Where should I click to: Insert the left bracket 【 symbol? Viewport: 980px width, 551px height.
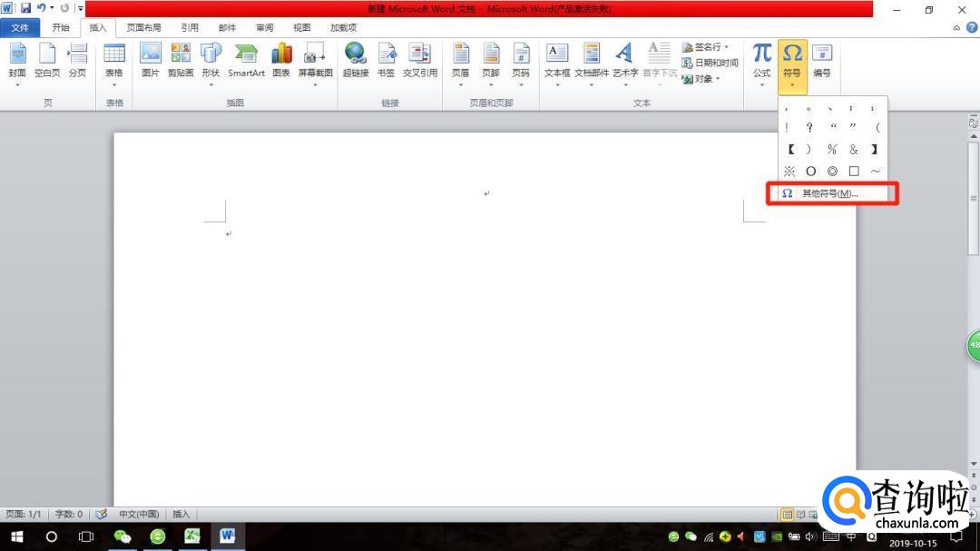[x=790, y=150]
